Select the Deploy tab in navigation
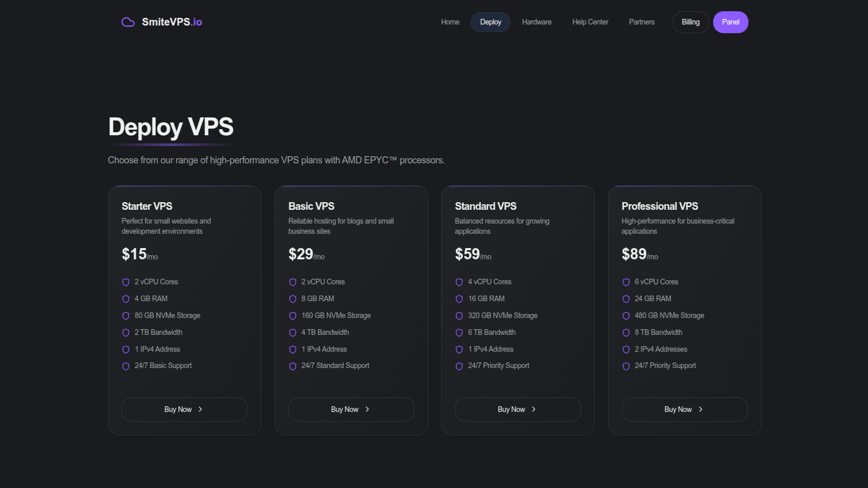 tap(490, 22)
